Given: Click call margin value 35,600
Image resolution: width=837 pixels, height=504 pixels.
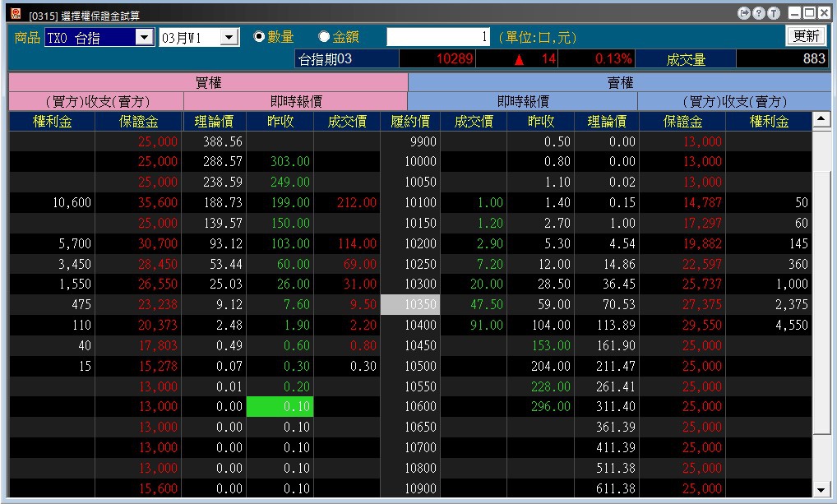Looking at the screenshot, I should click(158, 202).
